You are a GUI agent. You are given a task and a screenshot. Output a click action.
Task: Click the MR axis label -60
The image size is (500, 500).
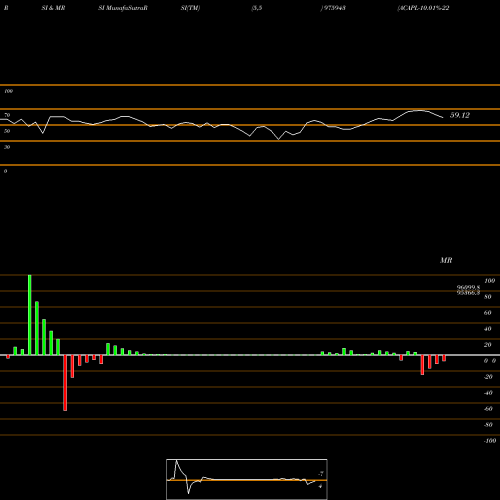pyautogui.click(x=488, y=409)
